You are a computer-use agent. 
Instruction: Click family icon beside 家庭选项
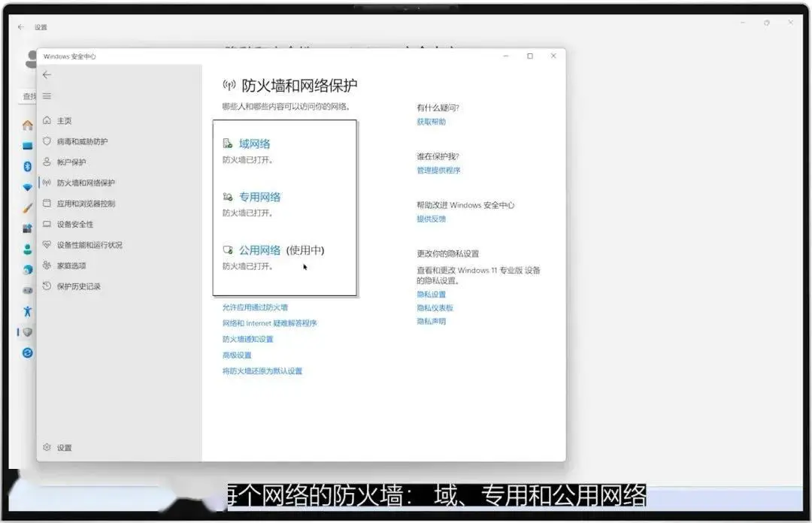click(47, 265)
